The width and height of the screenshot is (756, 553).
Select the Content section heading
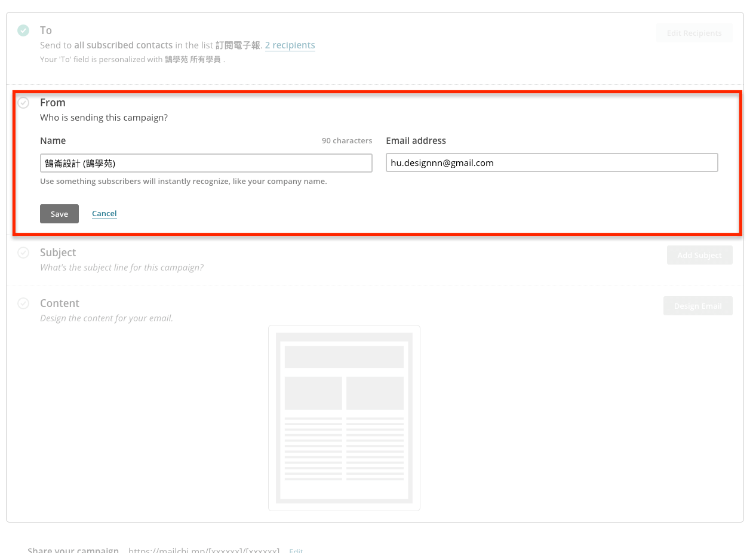pos(60,303)
